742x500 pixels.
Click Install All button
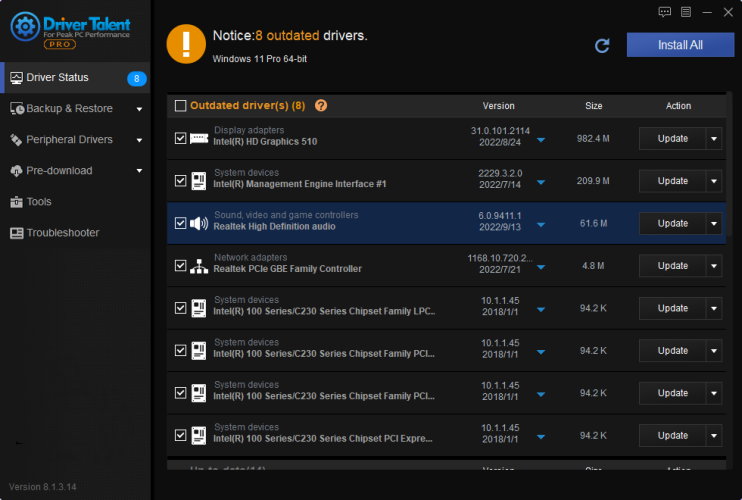pos(680,45)
